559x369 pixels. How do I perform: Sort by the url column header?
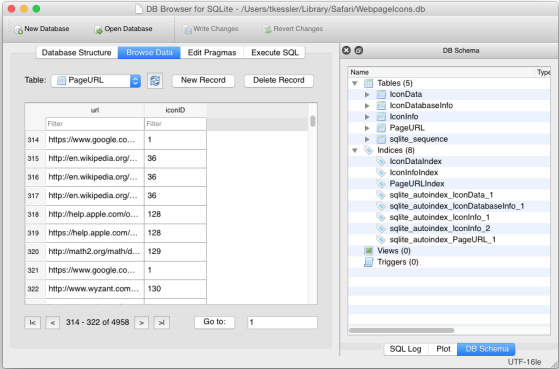pos(95,110)
